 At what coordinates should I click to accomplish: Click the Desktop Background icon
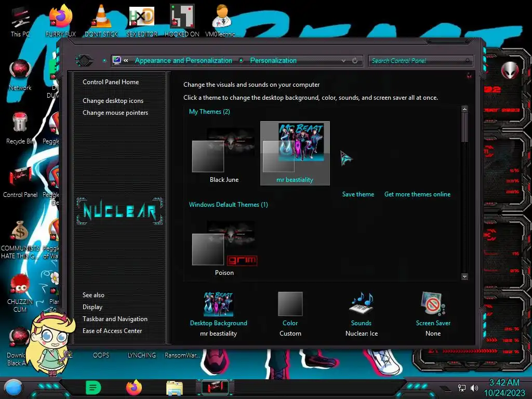point(219,304)
